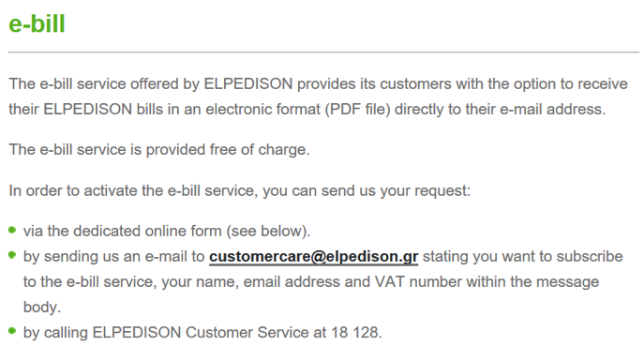
Task: Open the customercare@elpedison.gr email link
Action: (x=313, y=256)
